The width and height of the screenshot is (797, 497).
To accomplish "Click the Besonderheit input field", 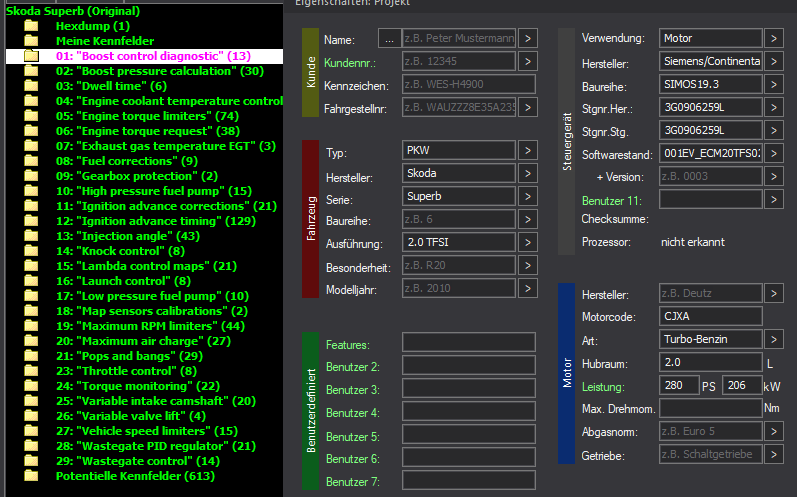I will pos(459,265).
